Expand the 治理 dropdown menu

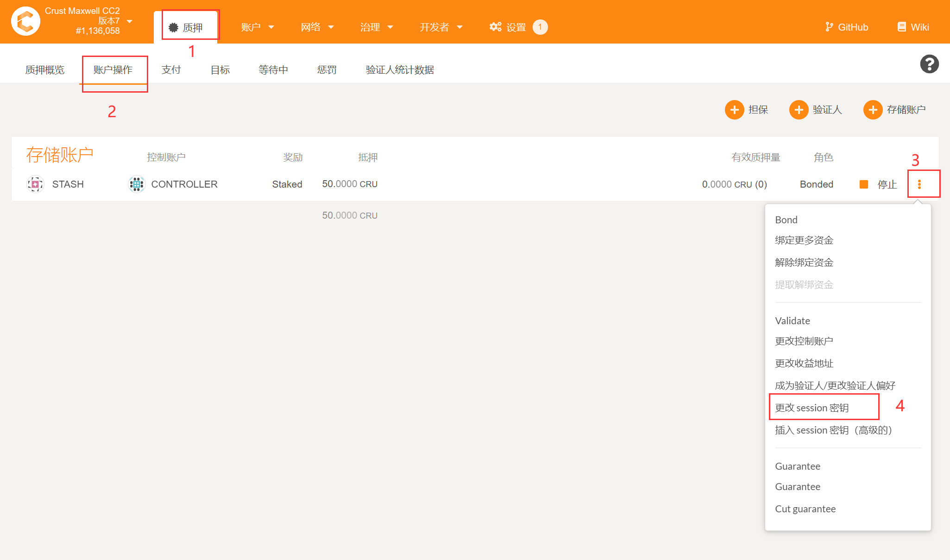click(376, 27)
